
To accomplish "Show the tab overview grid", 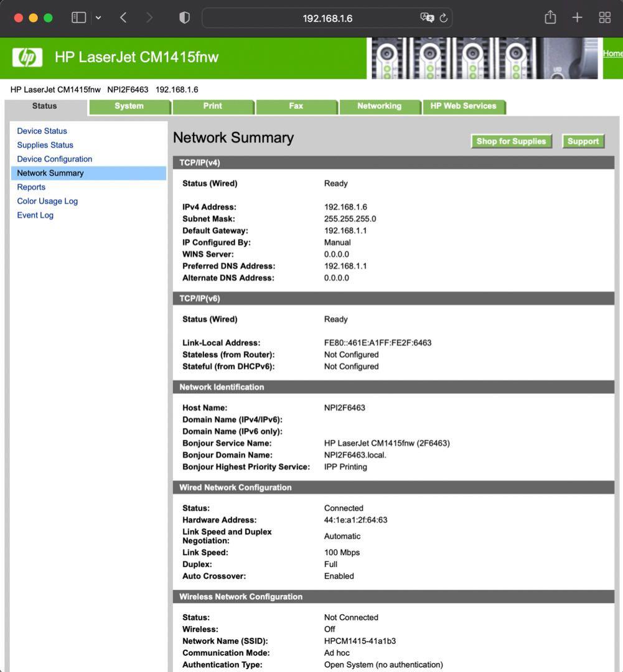I will pos(604,17).
